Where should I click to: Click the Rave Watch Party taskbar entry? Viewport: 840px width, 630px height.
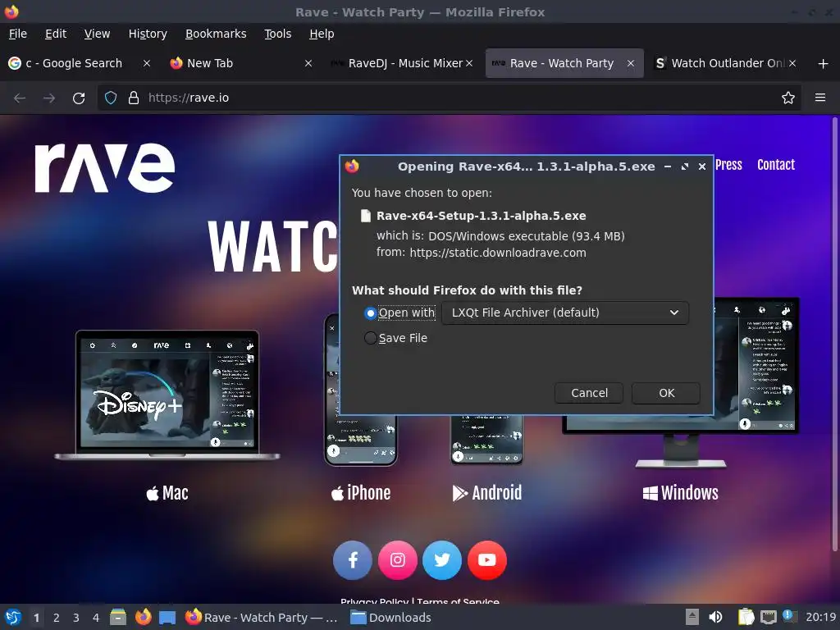(x=262, y=618)
